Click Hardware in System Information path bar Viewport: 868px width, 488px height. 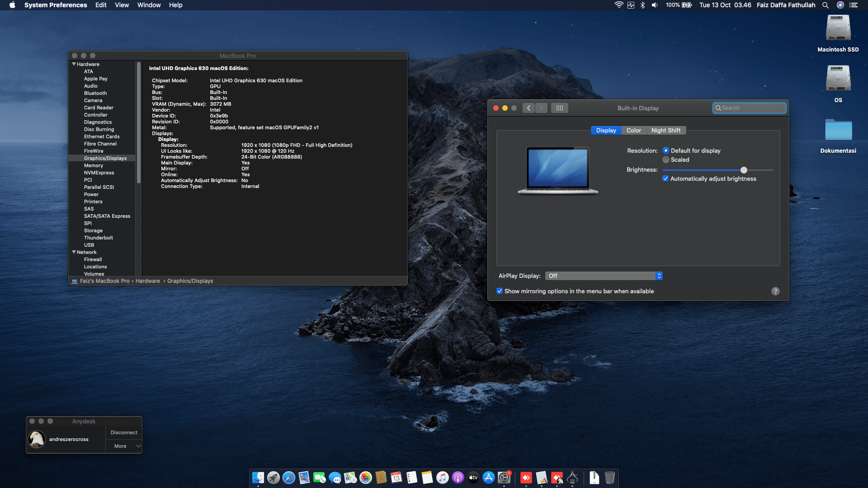[x=148, y=281]
